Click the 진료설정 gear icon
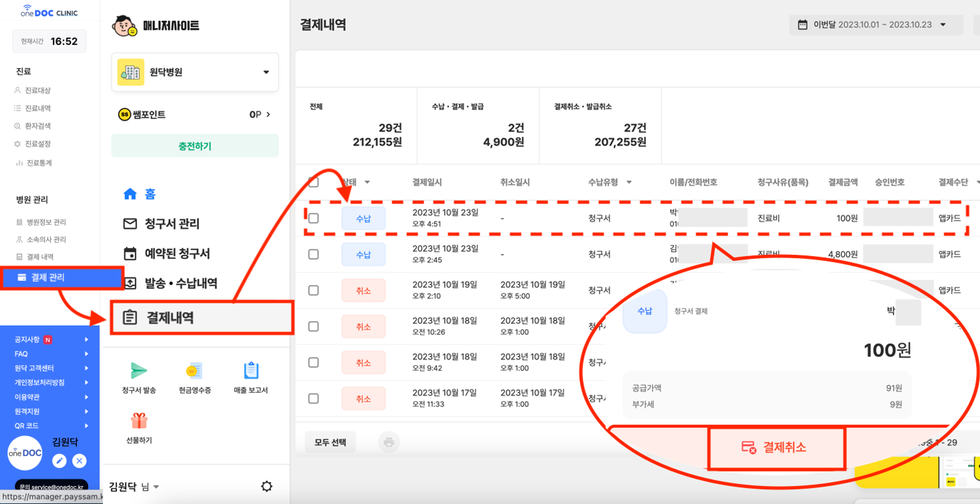This screenshot has height=504, width=980. click(x=18, y=144)
